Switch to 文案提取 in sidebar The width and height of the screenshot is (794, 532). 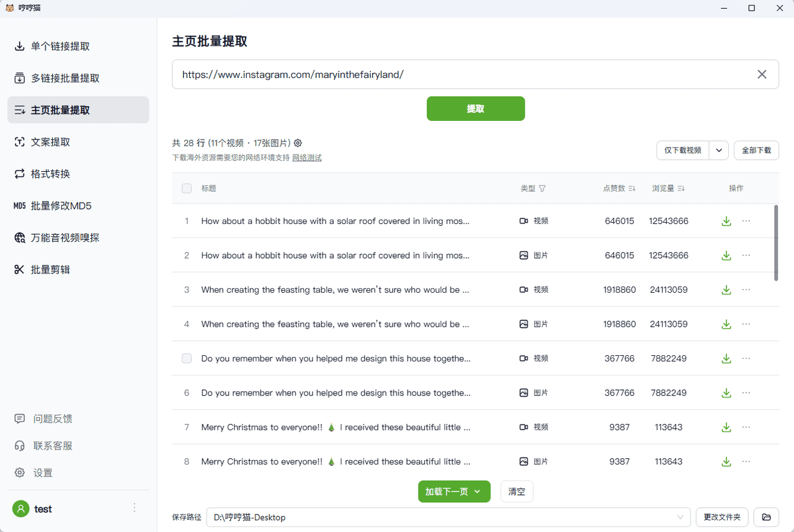pyautogui.click(x=51, y=142)
